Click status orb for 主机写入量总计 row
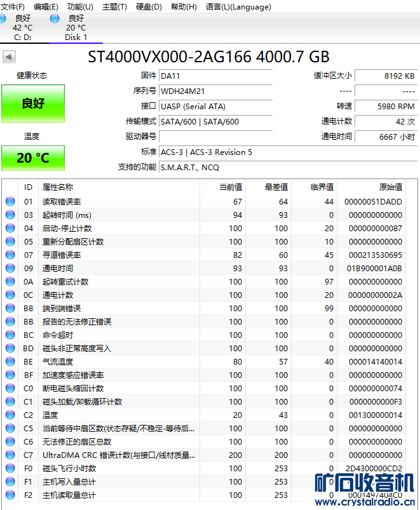Screen dimensions: 420x510 (10, 481)
